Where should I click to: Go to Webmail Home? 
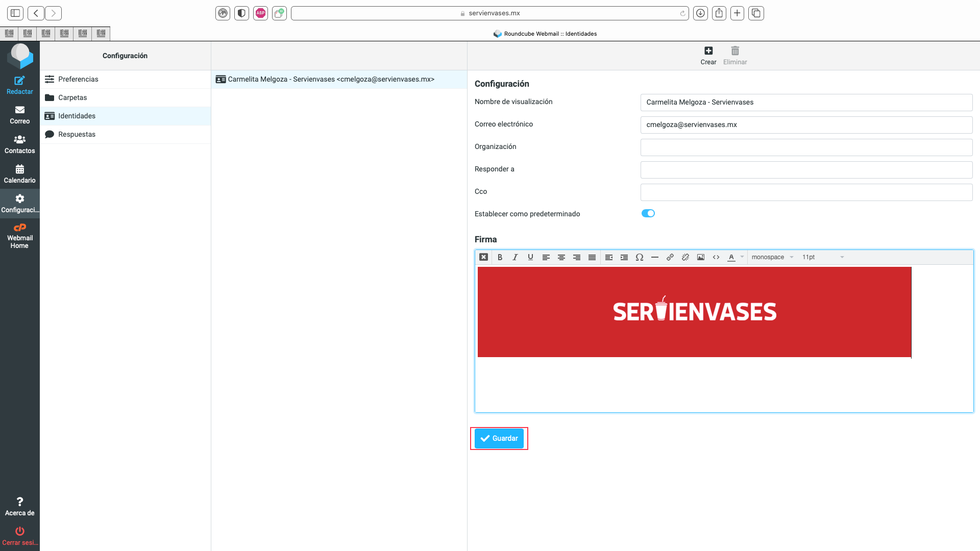(x=19, y=236)
